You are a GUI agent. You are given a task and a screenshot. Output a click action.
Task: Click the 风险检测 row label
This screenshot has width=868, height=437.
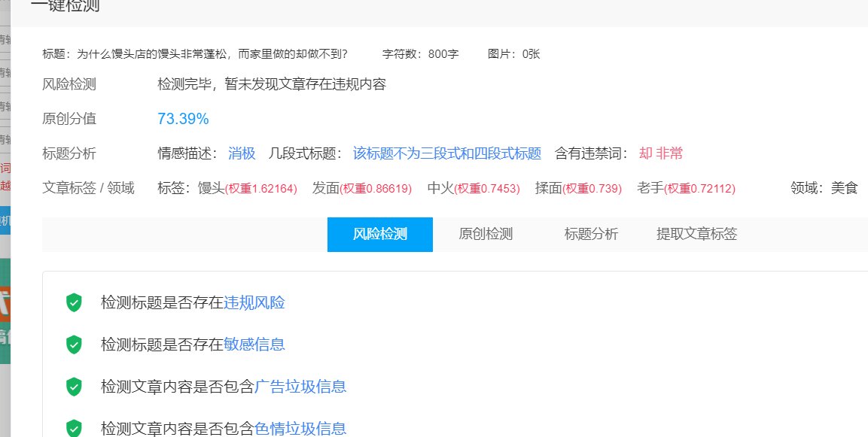pyautogui.click(x=69, y=85)
